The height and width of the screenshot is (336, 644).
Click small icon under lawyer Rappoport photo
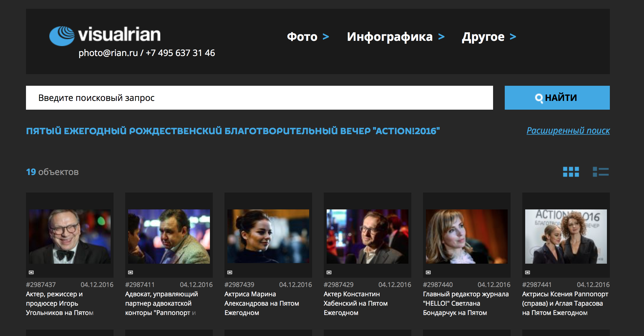(130, 272)
